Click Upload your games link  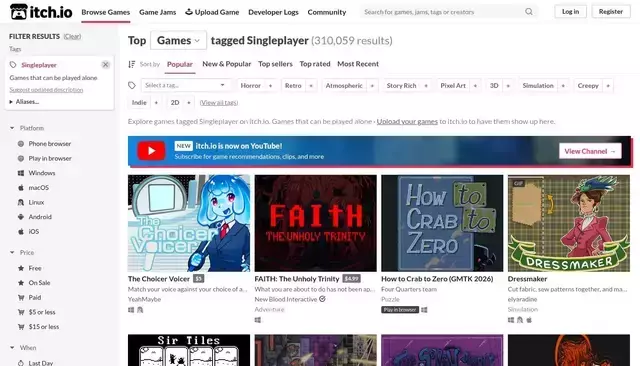(407, 122)
